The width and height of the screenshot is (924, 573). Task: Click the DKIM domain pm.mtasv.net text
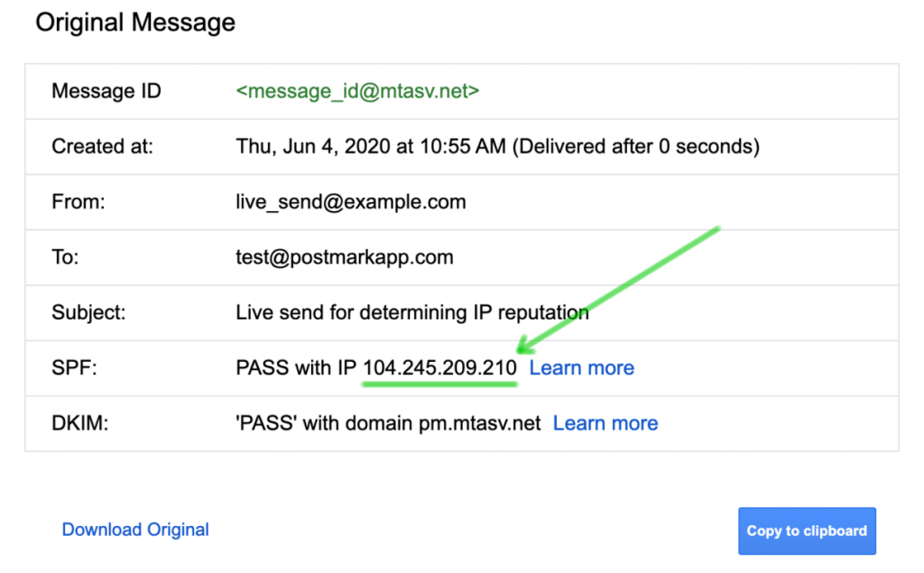[x=480, y=424]
